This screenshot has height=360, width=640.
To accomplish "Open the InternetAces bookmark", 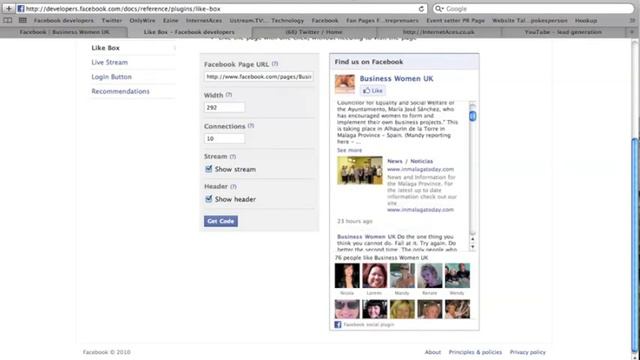I will (x=204, y=20).
